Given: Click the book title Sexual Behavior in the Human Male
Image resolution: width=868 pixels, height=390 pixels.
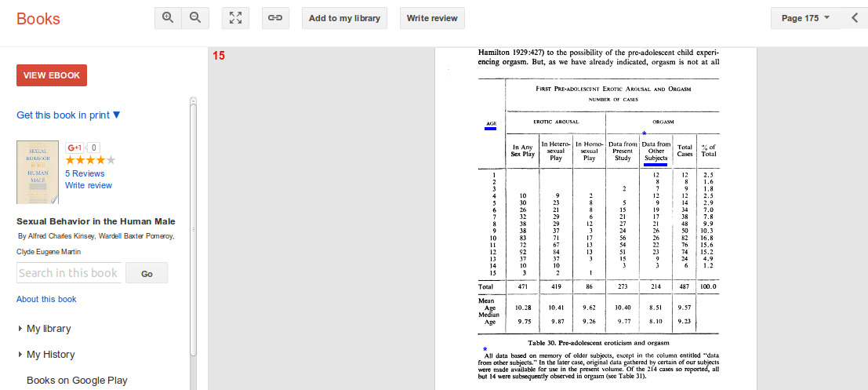Looking at the screenshot, I should (x=96, y=221).
